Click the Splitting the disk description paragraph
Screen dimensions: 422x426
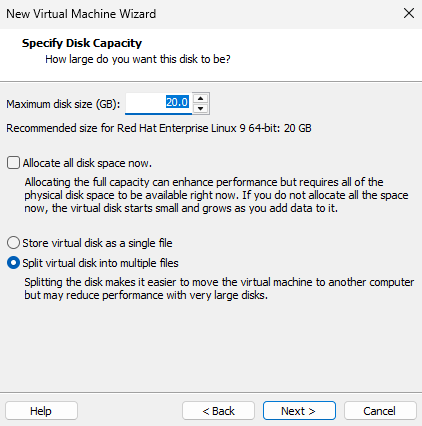[219, 289]
